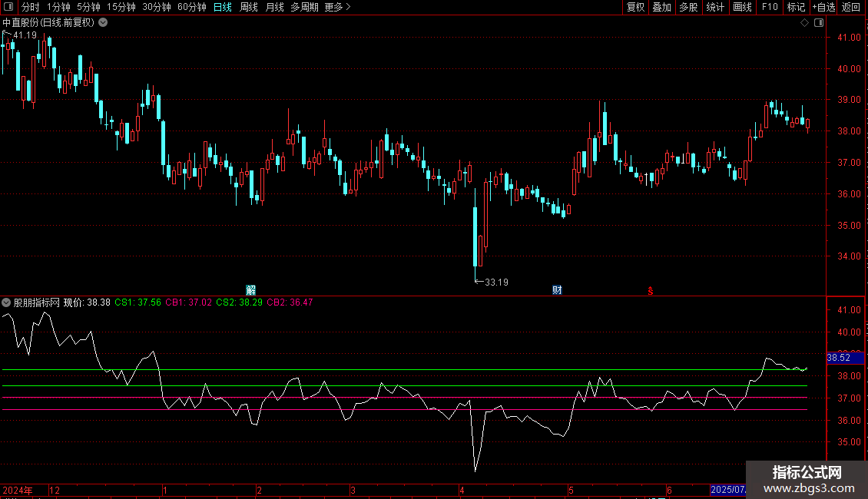Open the 统计 statistics tool
868x499 pixels.
click(x=714, y=7)
